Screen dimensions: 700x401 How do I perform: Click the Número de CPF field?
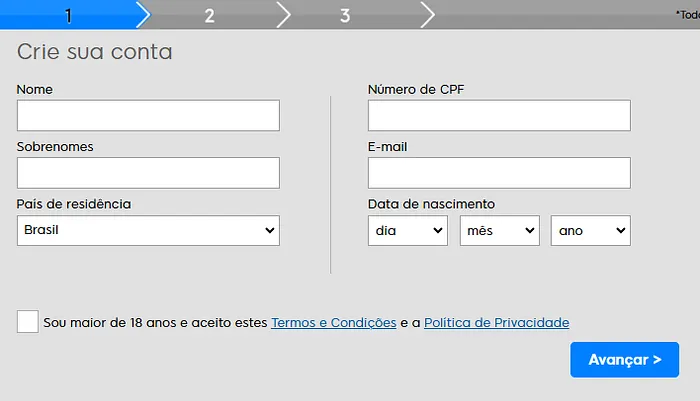tap(499, 116)
